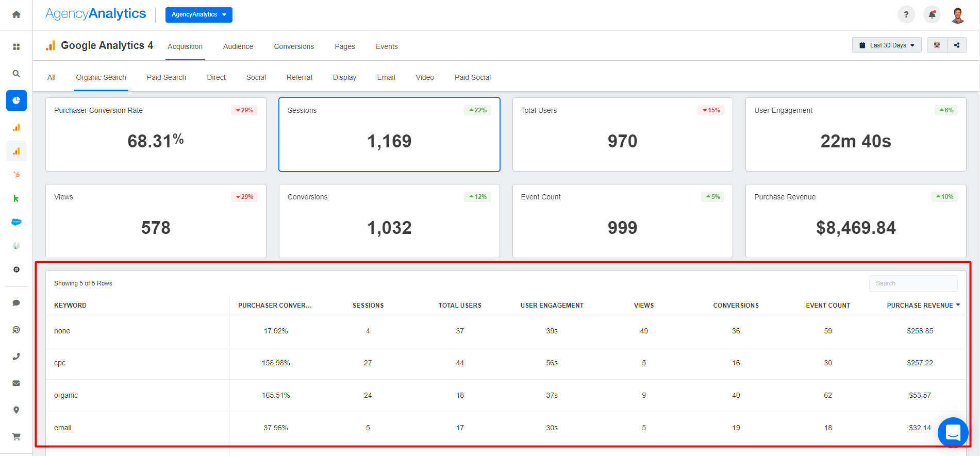Image resolution: width=980 pixels, height=456 pixels.
Task: Open the live chat widget bubble
Action: click(x=953, y=432)
